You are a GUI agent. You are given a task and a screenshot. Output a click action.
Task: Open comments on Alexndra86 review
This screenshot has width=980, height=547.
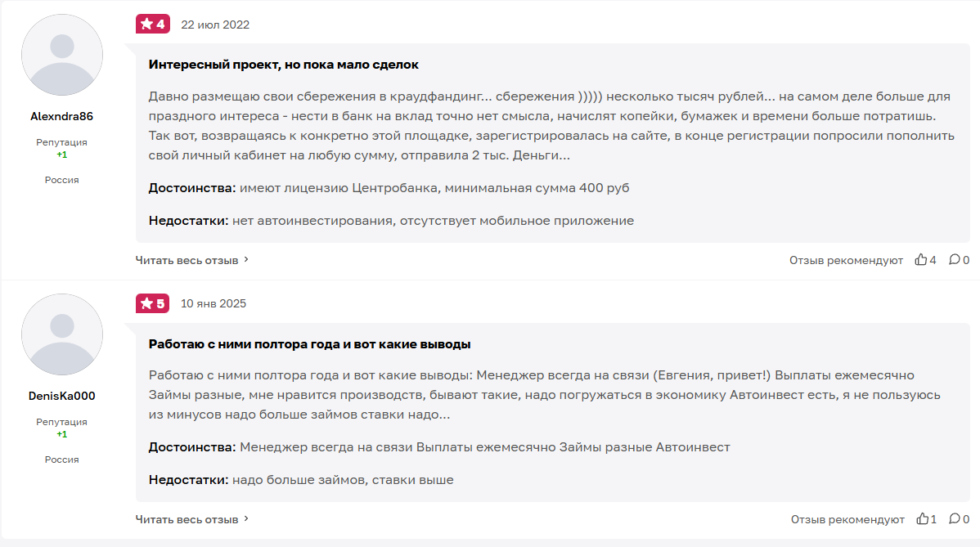point(955,260)
